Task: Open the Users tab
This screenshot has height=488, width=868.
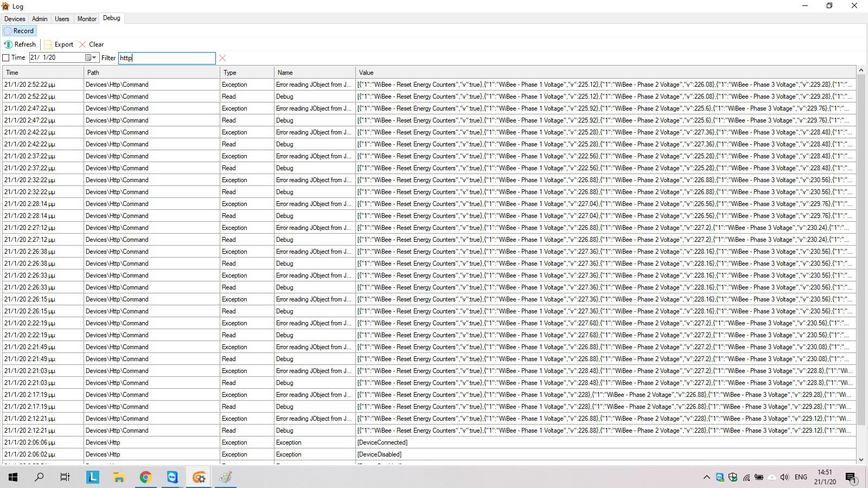Action: point(62,19)
